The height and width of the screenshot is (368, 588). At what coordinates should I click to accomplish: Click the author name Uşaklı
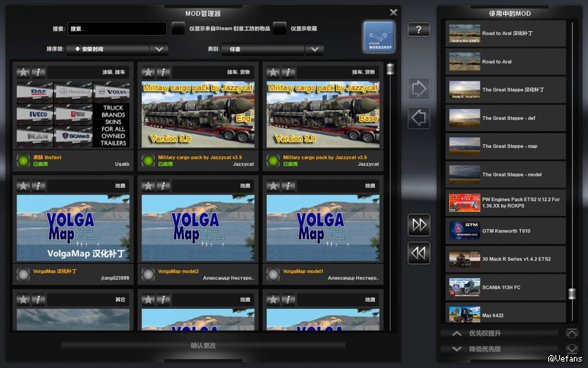point(122,164)
